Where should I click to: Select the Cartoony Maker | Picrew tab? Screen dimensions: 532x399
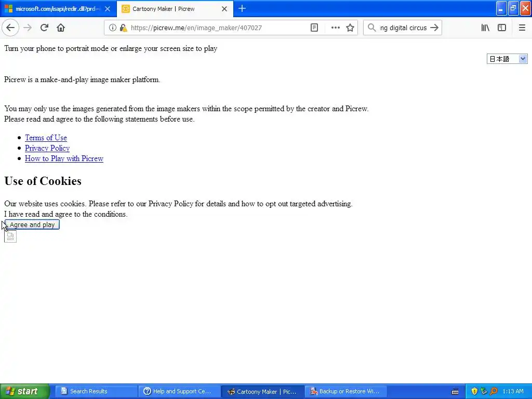tap(175, 9)
